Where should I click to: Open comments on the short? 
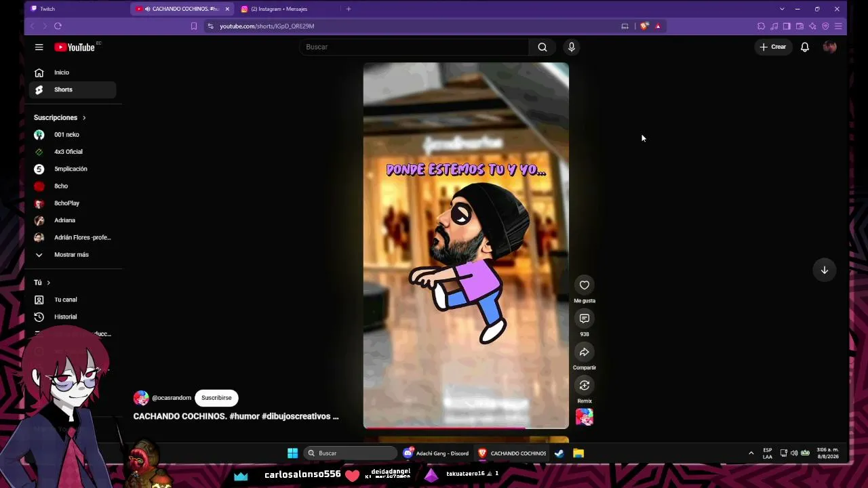(585, 318)
